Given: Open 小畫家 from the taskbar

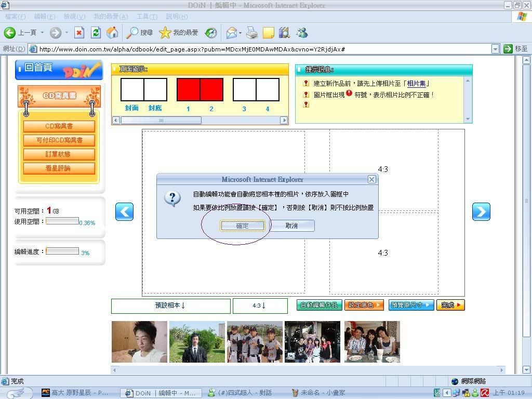Looking at the screenshot, I should click(x=322, y=393).
